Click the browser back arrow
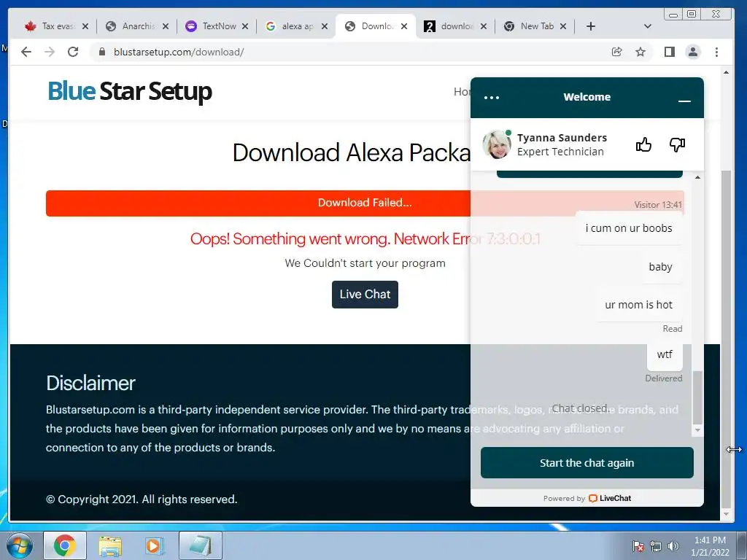This screenshot has height=560, width=747. click(26, 52)
